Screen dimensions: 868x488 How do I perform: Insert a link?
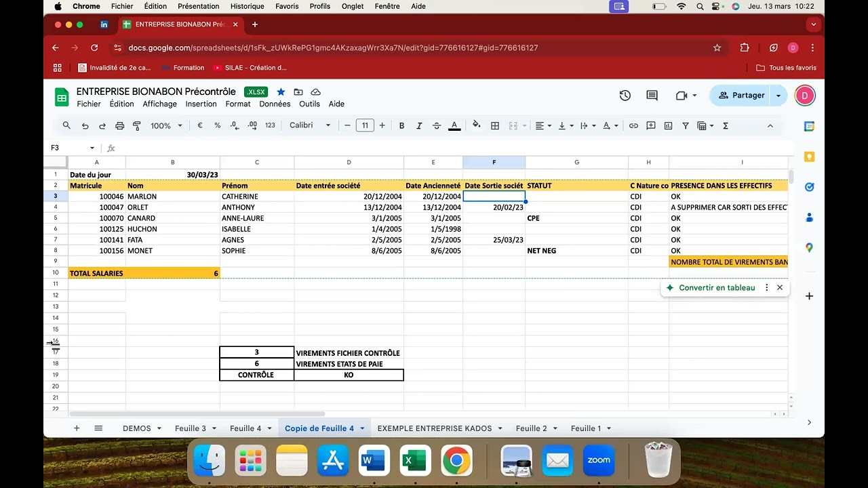pos(633,125)
